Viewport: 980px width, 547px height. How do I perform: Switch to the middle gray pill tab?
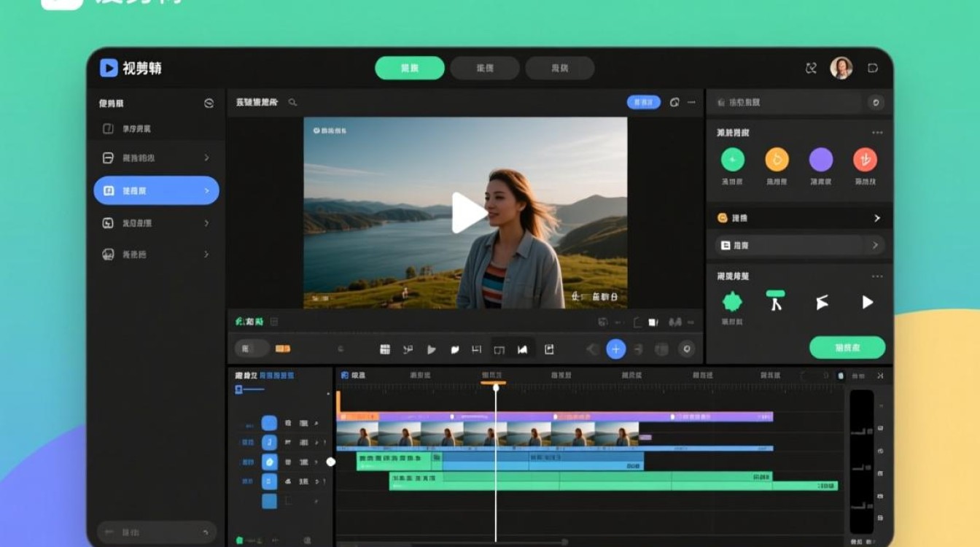pyautogui.click(x=485, y=68)
